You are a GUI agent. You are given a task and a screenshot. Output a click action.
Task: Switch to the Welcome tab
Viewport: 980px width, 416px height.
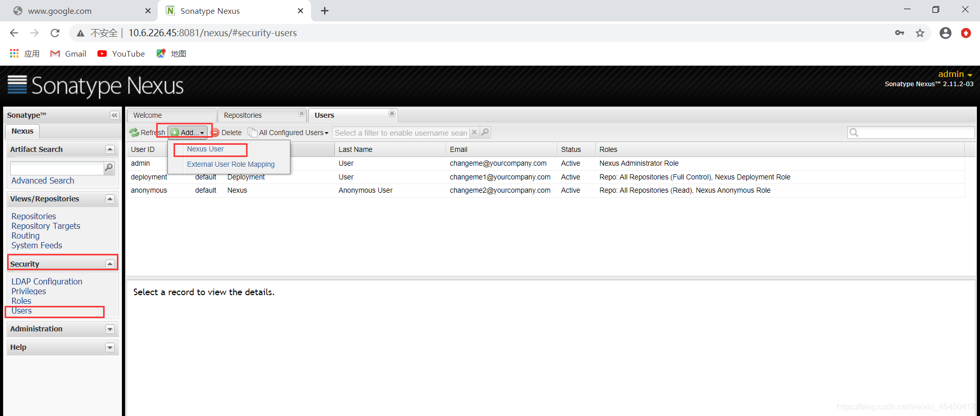pyautogui.click(x=171, y=115)
